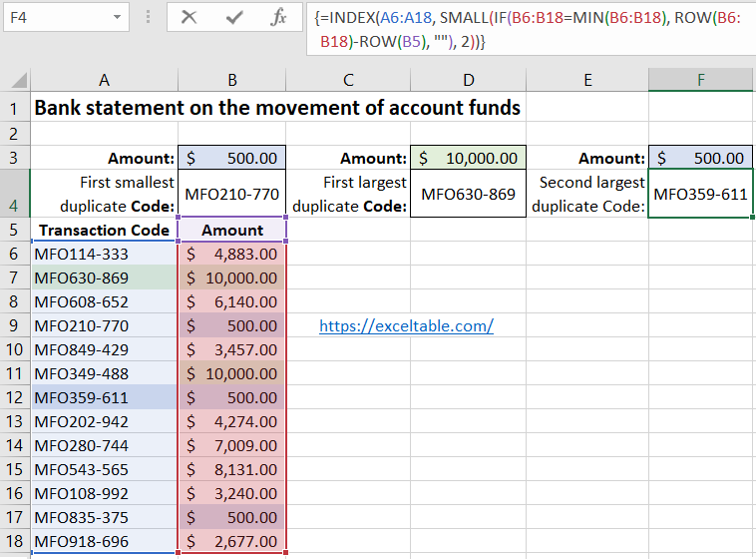Click the formula bar resize dots handle

coord(148,17)
